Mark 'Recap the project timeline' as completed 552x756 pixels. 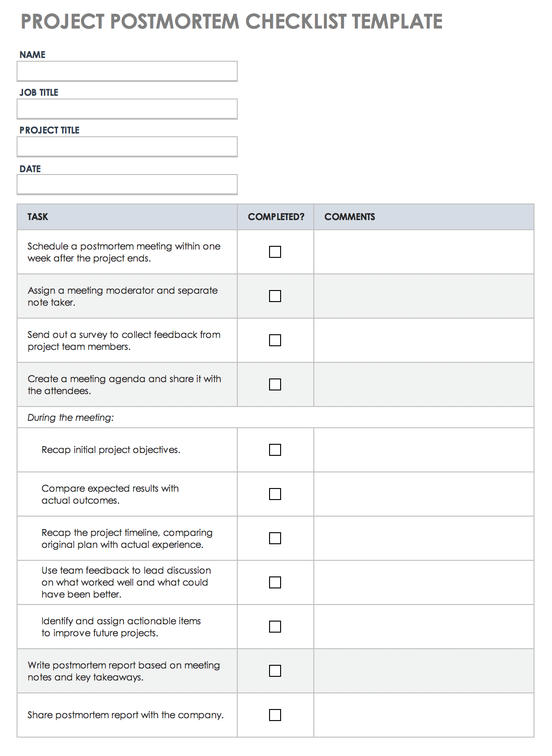pos(275,538)
